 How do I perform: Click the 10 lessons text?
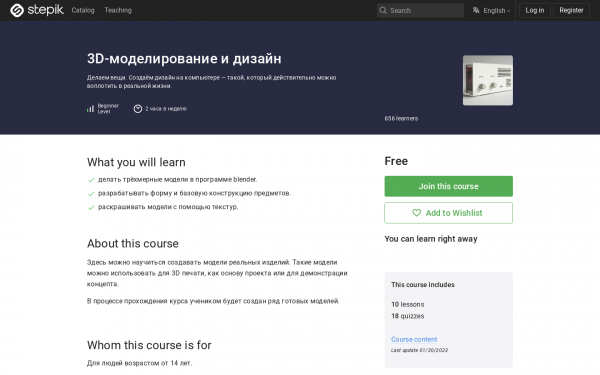click(408, 305)
